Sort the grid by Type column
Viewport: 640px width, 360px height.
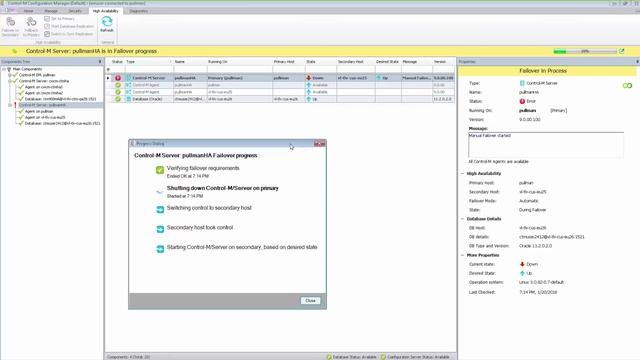click(x=148, y=62)
